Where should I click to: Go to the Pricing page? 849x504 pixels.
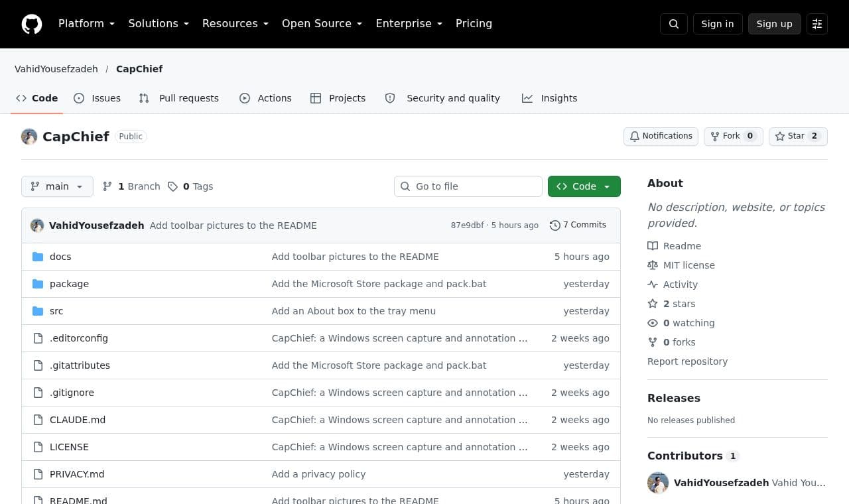(474, 24)
